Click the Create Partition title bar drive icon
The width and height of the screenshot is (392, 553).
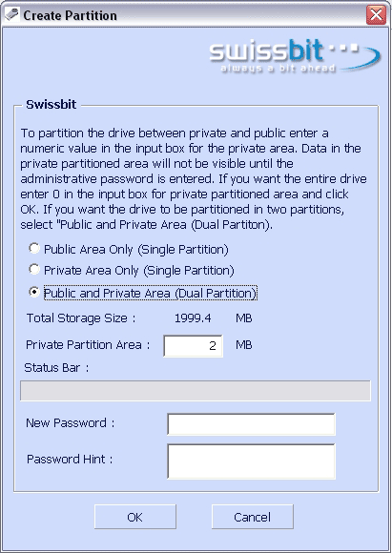point(11,15)
